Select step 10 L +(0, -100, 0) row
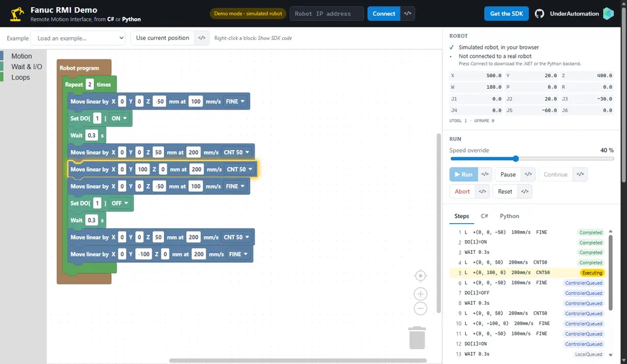This screenshot has height=364, width=627. tap(528, 324)
